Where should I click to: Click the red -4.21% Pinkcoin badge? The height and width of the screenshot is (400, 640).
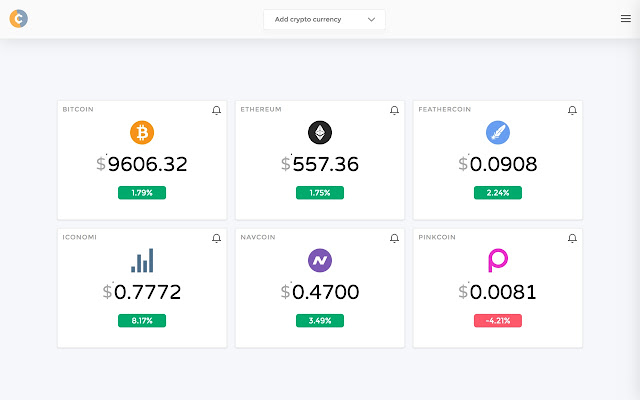pyautogui.click(x=498, y=320)
